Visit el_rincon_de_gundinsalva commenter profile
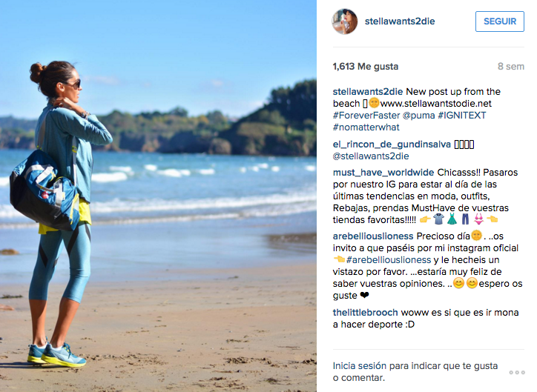The image size is (537, 392). [392, 144]
